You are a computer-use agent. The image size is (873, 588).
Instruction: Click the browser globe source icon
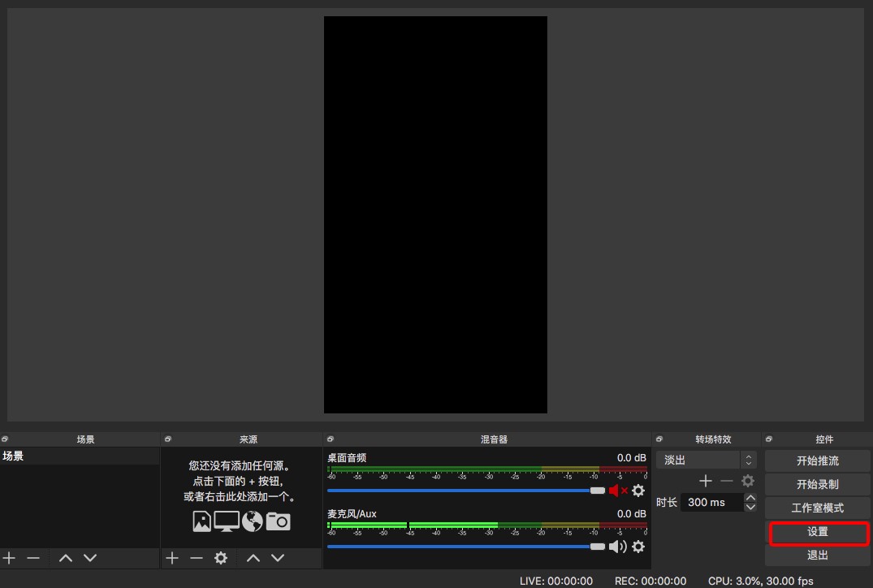[x=253, y=521]
